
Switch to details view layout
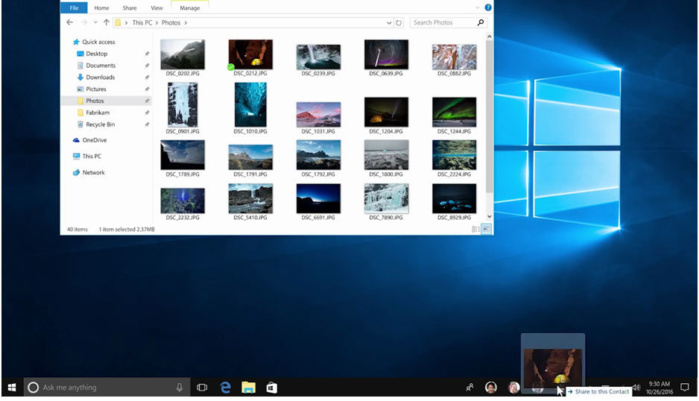click(x=476, y=229)
